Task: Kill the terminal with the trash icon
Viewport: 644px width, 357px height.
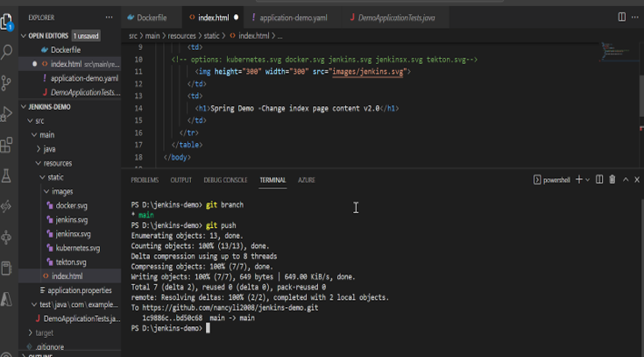Action: click(x=612, y=180)
